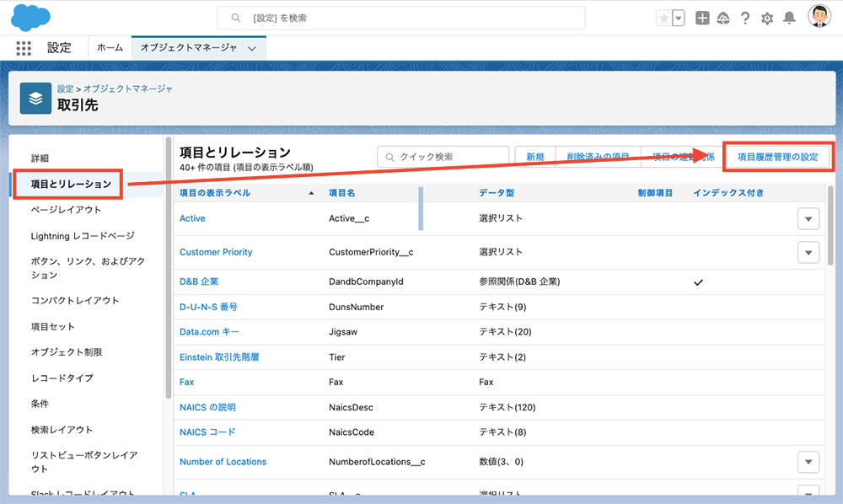The height and width of the screenshot is (504, 843).
Task: Sort by データ型 column header
Action: pyautogui.click(x=497, y=193)
